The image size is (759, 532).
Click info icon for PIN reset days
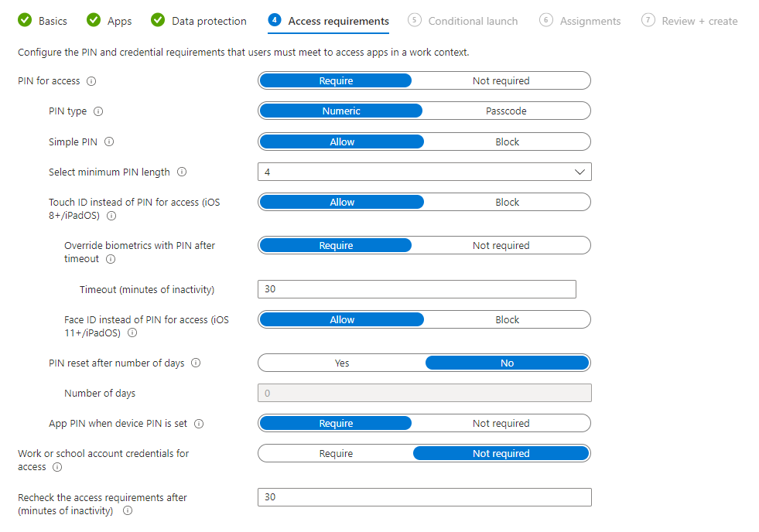[196, 363]
